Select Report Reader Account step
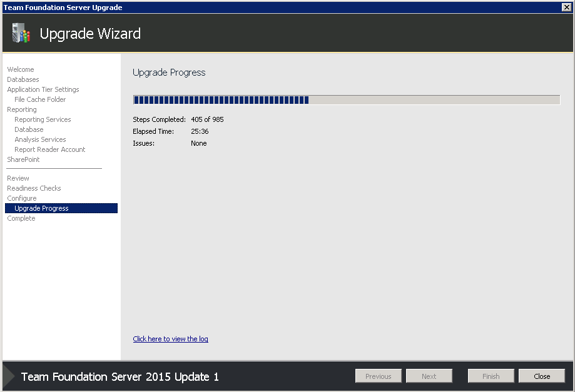This screenshot has width=575, height=392. pyautogui.click(x=50, y=149)
